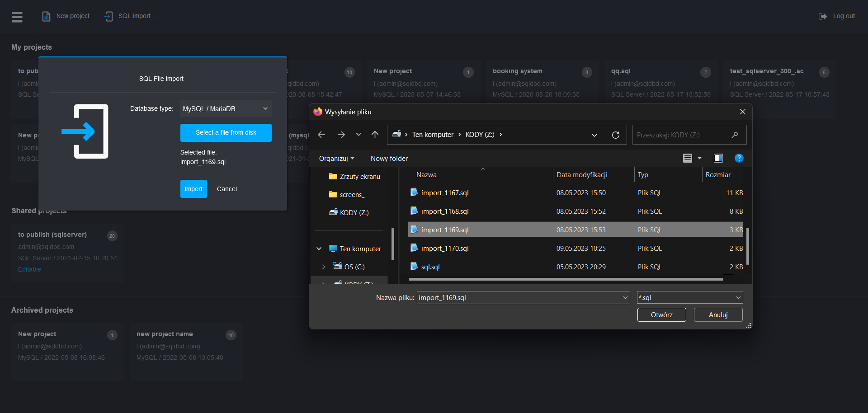Image resolution: width=868 pixels, height=413 pixels.
Task: Click the Otwórz button
Action: 661,315
